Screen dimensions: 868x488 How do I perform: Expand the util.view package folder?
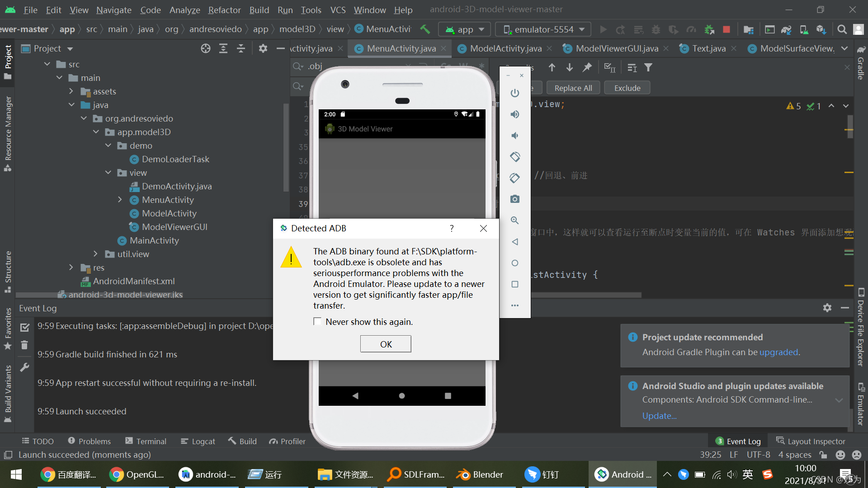[x=95, y=254]
